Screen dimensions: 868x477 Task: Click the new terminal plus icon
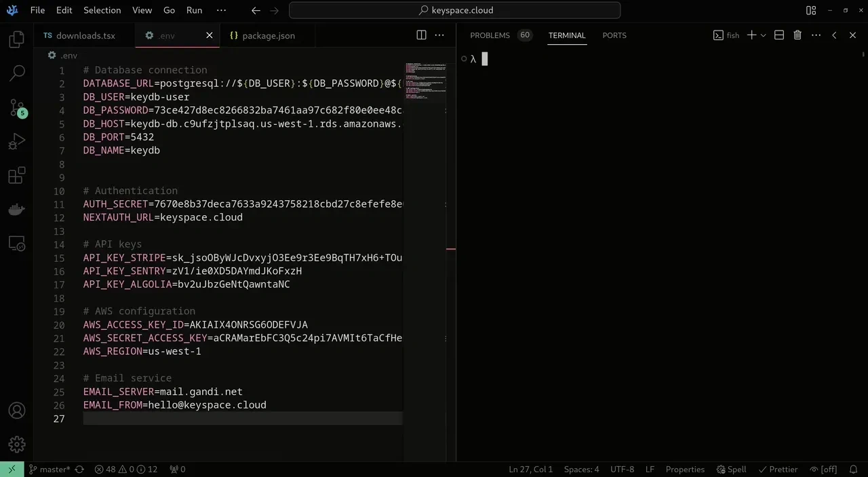click(x=751, y=35)
